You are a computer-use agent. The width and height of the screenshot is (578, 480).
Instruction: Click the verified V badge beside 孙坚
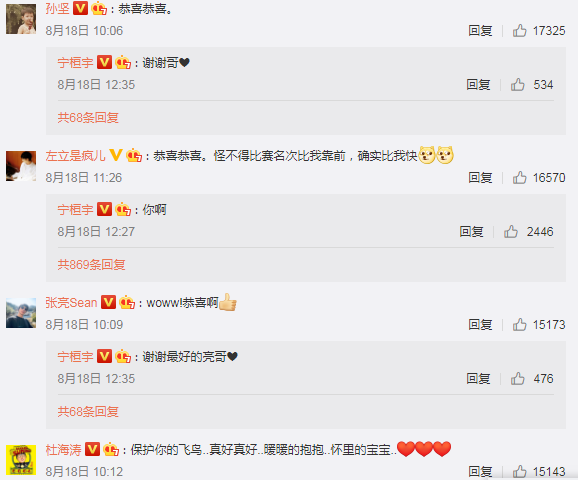click(80, 8)
